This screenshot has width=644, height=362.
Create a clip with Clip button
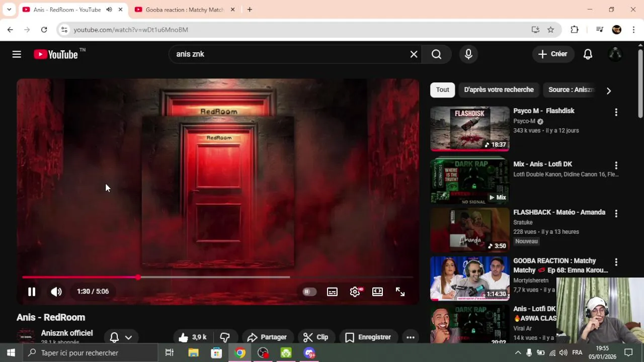[315, 337]
